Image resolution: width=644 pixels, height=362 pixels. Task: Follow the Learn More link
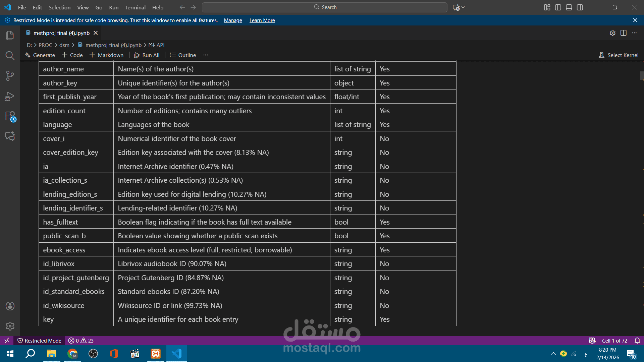(x=262, y=20)
